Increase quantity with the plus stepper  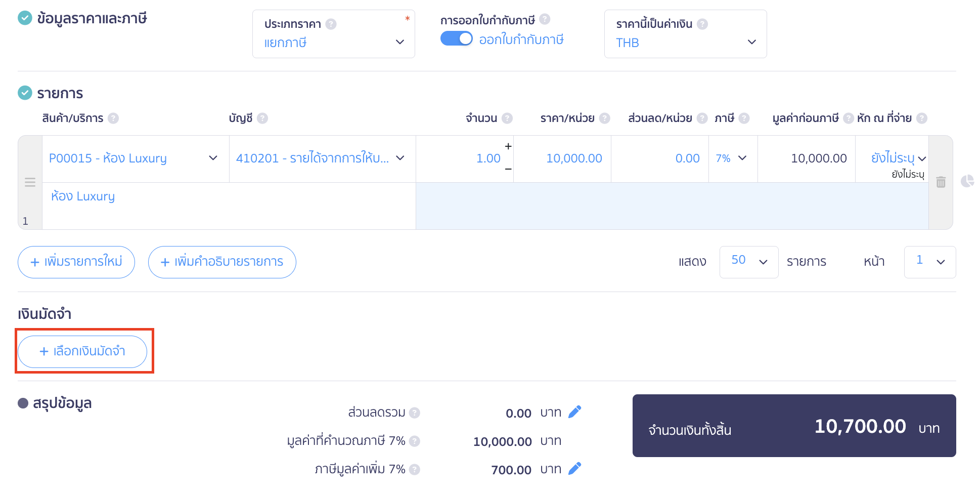click(x=508, y=146)
